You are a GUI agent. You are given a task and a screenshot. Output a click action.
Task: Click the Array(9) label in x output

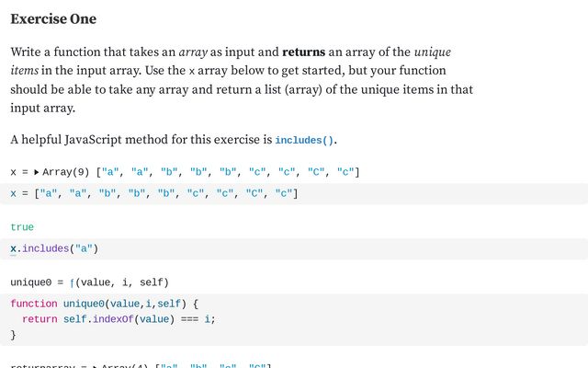pyautogui.click(x=65, y=172)
